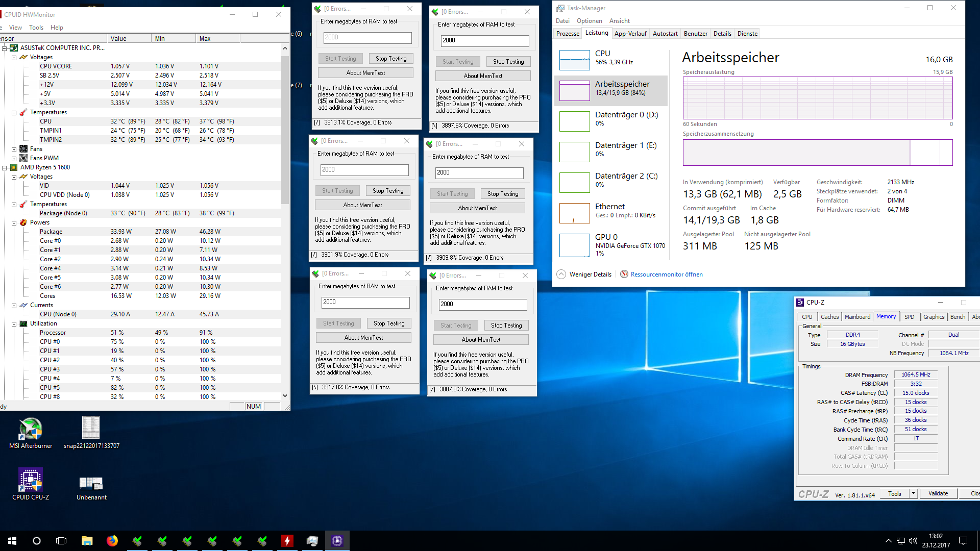Image resolution: width=980 pixels, height=551 pixels.
Task: Open the Optionen menu in Task-Manager
Action: click(x=589, y=21)
